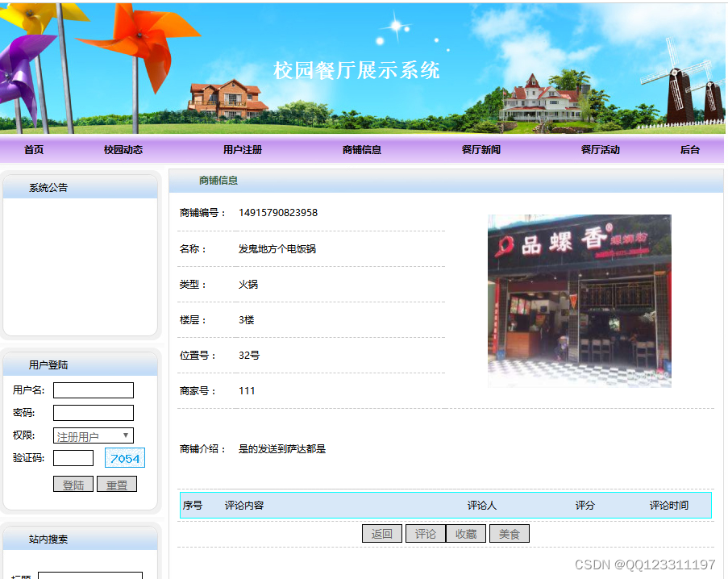Click the shop number 14915790823958
The image size is (728, 579).
tap(278, 213)
